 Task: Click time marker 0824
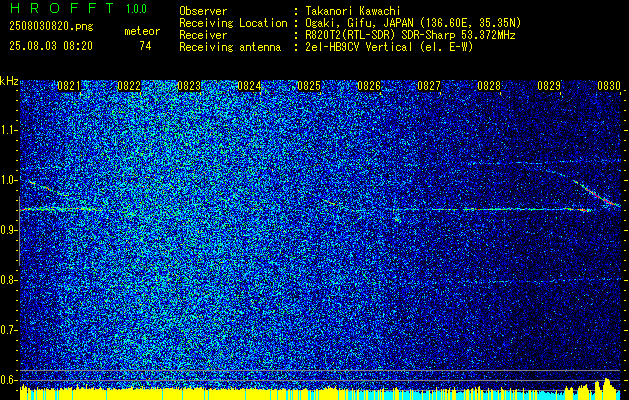249,86
